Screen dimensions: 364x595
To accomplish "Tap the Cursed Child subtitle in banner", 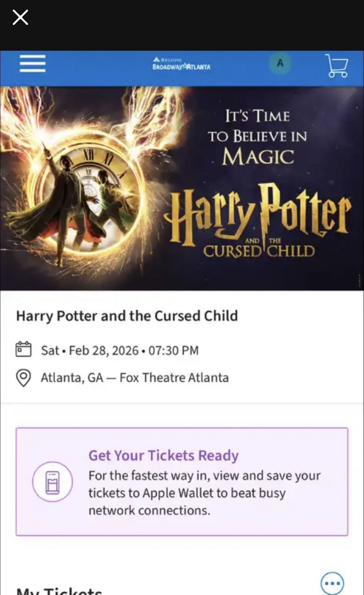I will (259, 250).
